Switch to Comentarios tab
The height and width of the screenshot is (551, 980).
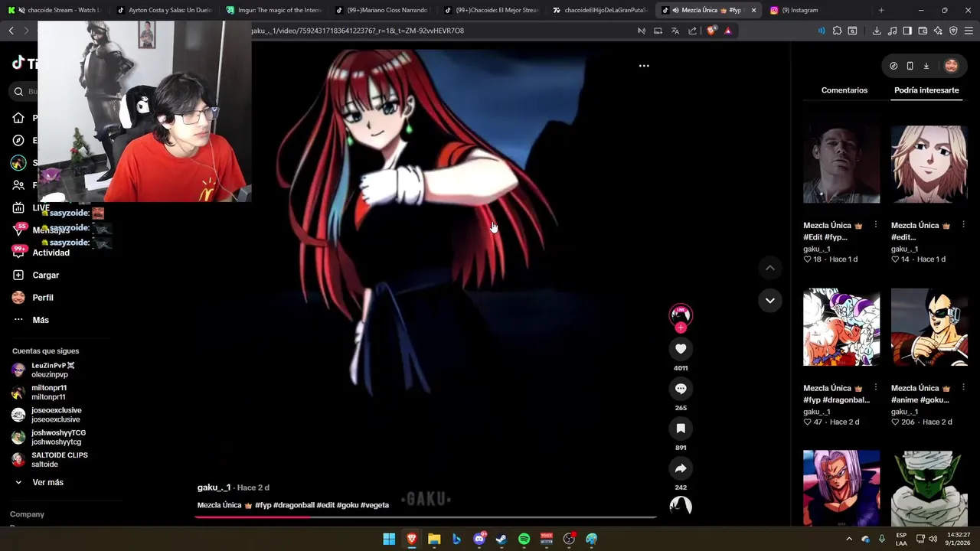(x=844, y=90)
